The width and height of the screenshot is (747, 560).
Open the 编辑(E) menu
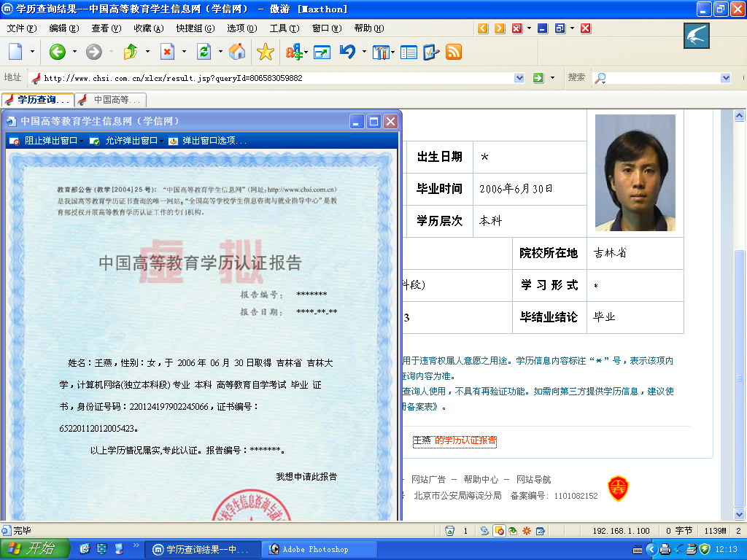point(64,28)
